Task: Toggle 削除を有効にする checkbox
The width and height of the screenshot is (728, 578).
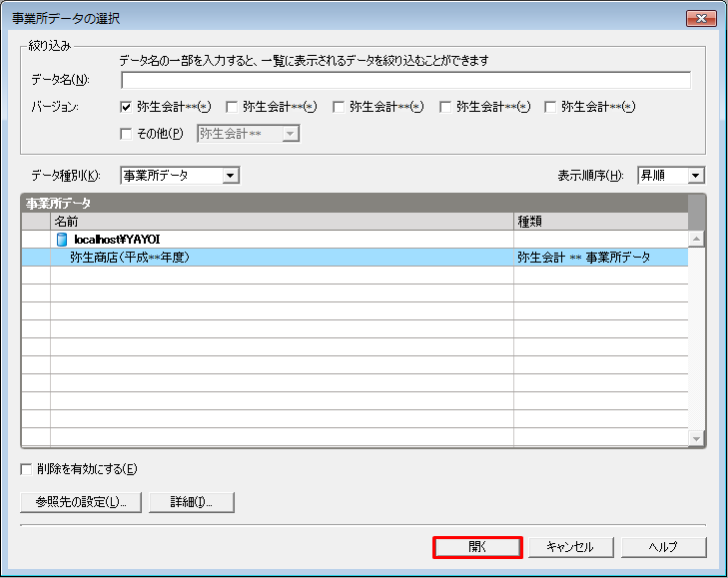Action: tap(27, 469)
